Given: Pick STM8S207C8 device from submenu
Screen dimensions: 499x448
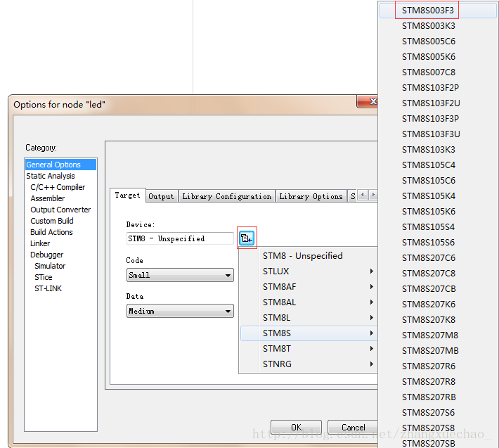Looking at the screenshot, I should (x=438, y=273).
